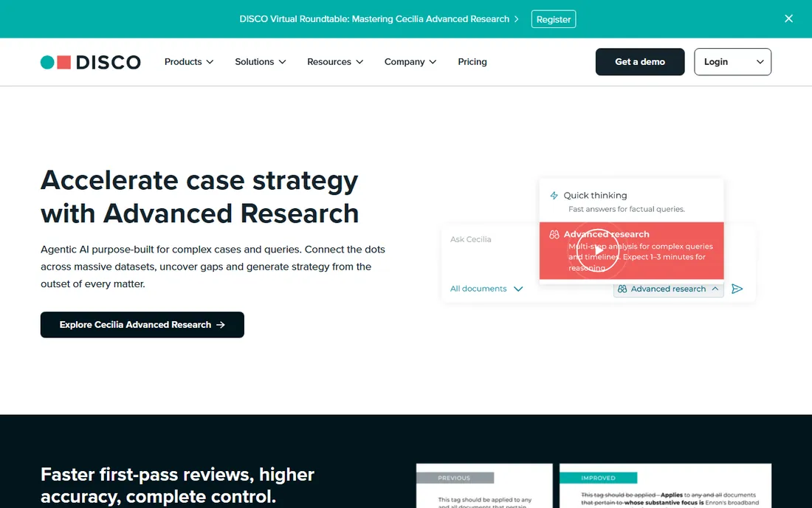This screenshot has height=508, width=812.
Task: Click the lightning bolt Quick thinking icon
Action: [x=554, y=196]
